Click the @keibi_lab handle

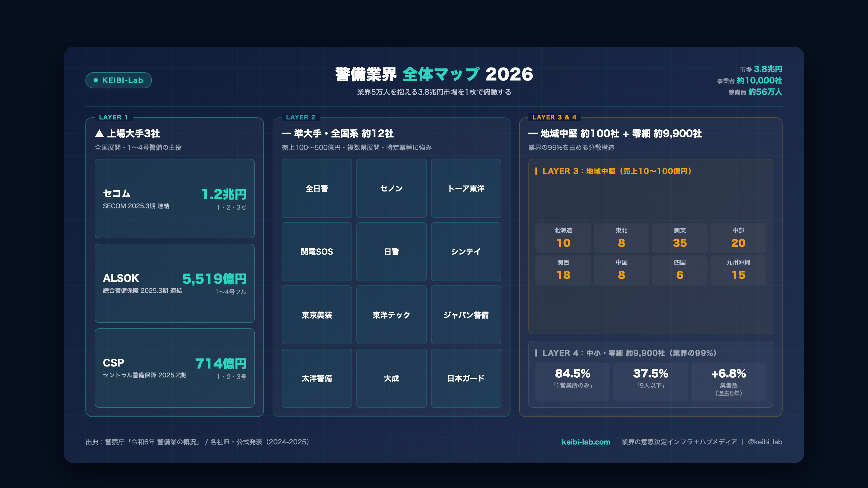pyautogui.click(x=765, y=442)
